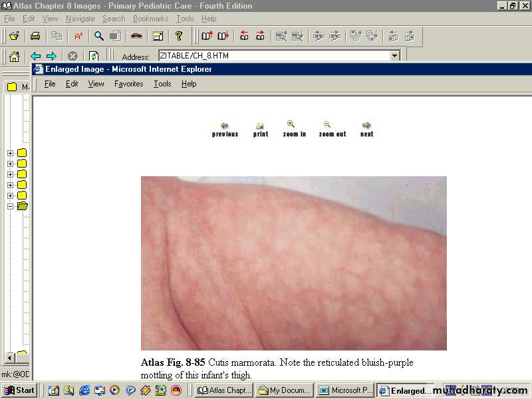Click the Address input field
Viewport: 532px width, 399px height.
273,57
